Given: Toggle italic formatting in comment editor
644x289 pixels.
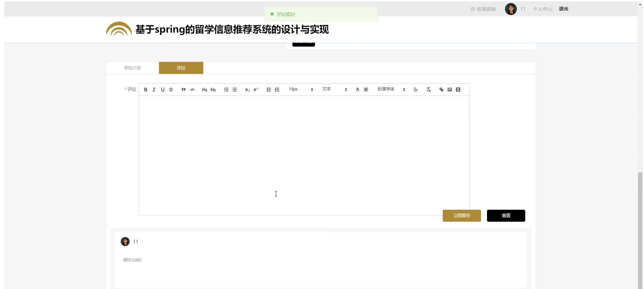Looking at the screenshot, I should click(154, 90).
